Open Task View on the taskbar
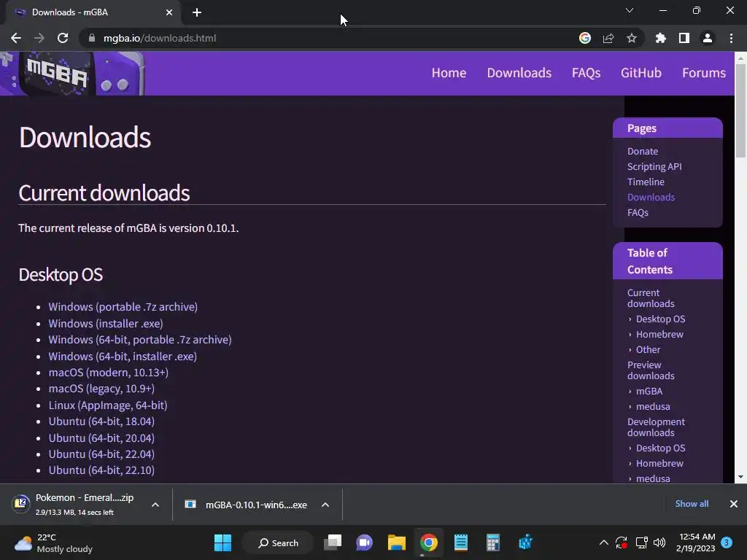 coord(333,542)
